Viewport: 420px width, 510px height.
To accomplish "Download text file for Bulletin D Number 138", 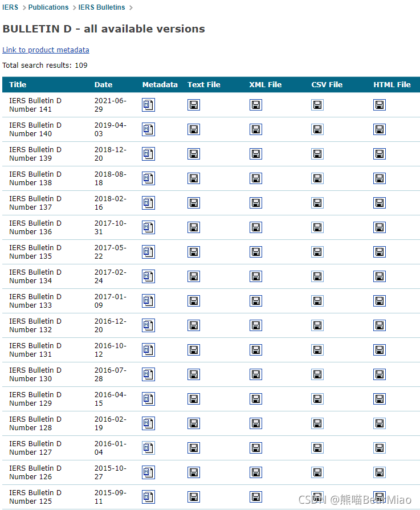I will pyautogui.click(x=194, y=178).
